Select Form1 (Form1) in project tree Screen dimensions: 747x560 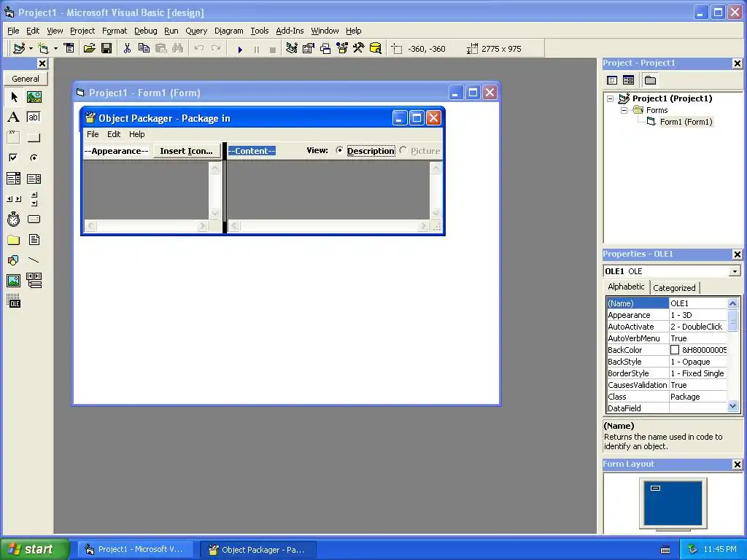click(686, 122)
